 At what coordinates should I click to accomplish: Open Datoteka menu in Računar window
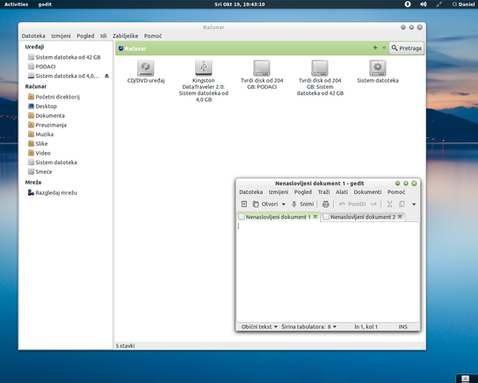click(33, 36)
